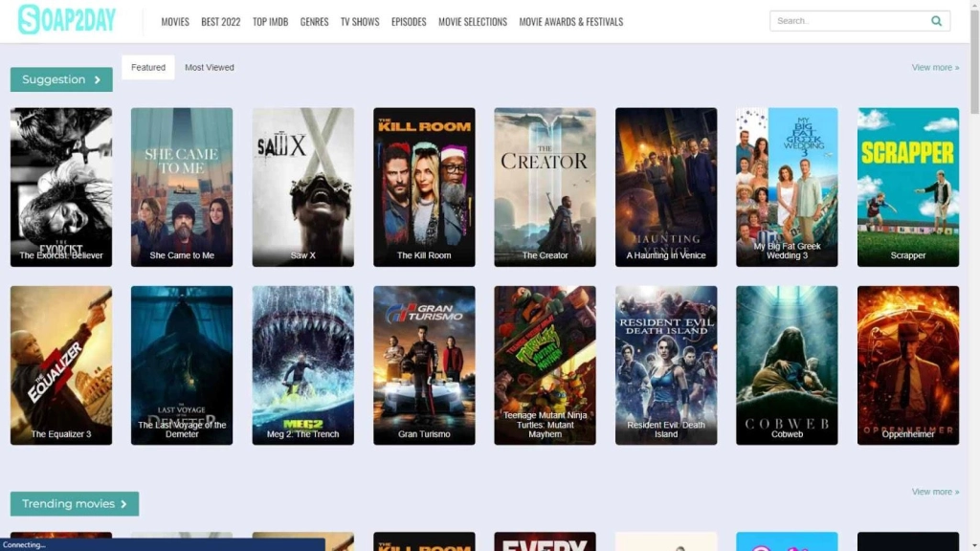Click the search magnifier icon
Image resolution: width=980 pixels, height=551 pixels.
pos(936,21)
